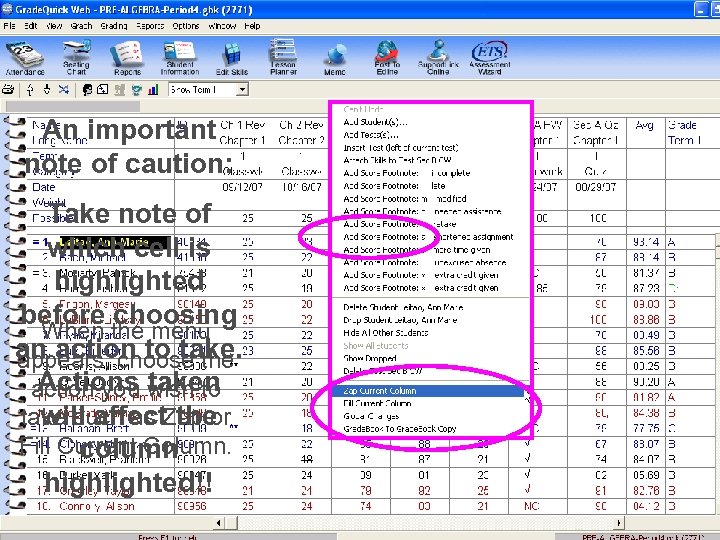Open the File menu
720x540 pixels.
coord(9,26)
